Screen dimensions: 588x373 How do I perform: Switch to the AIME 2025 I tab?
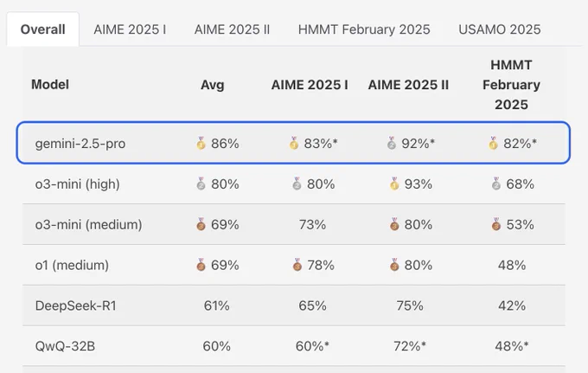coord(130,29)
